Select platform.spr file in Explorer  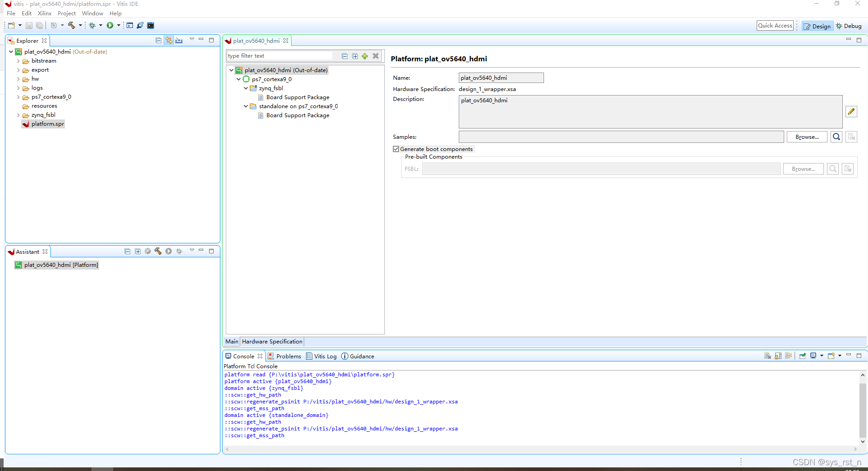pos(43,124)
